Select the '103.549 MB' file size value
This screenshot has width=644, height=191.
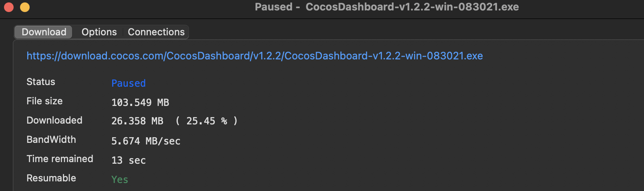click(x=140, y=103)
